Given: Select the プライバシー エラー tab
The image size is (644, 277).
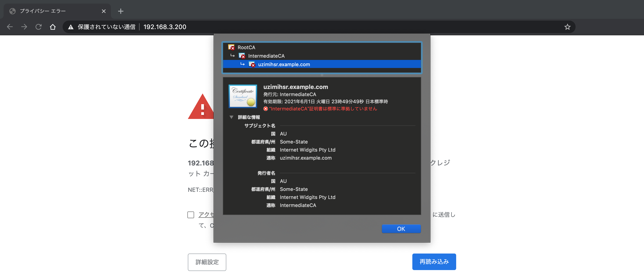Looking at the screenshot, I should coord(57,11).
